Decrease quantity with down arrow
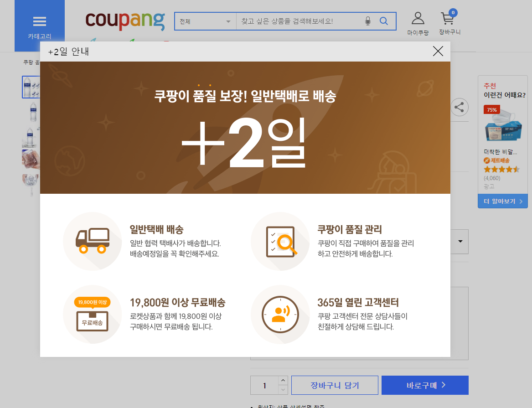532x408 pixels. coord(283,390)
